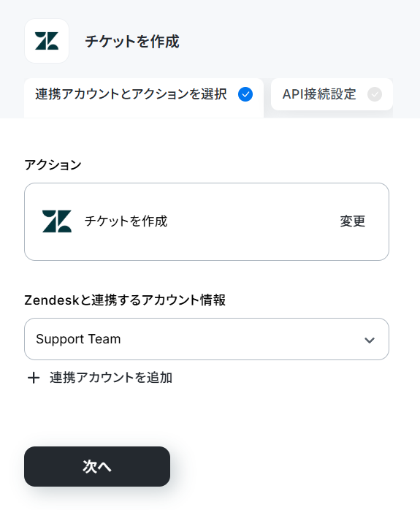The height and width of the screenshot is (510, 420).
Task: Click the blue checkmark on the account tab
Action: pos(245,94)
